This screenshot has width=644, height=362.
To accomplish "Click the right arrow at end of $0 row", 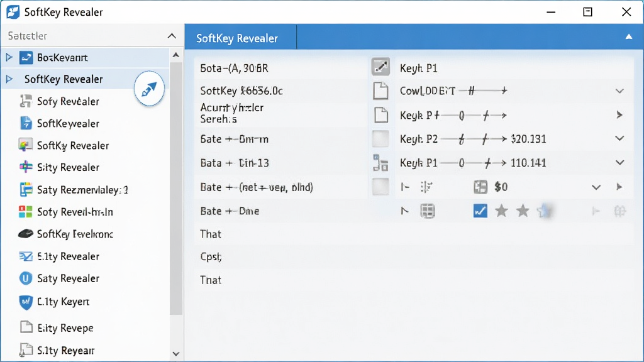I will point(619,187).
